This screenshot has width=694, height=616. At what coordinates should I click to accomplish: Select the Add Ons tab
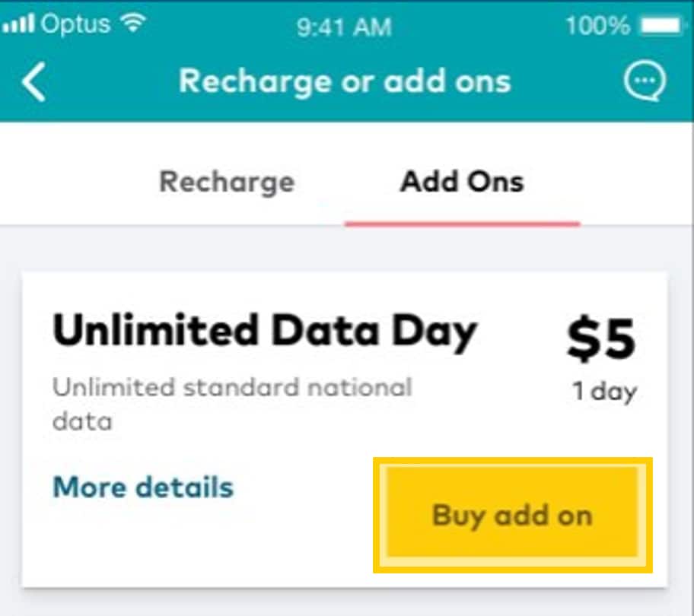pyautogui.click(x=462, y=182)
